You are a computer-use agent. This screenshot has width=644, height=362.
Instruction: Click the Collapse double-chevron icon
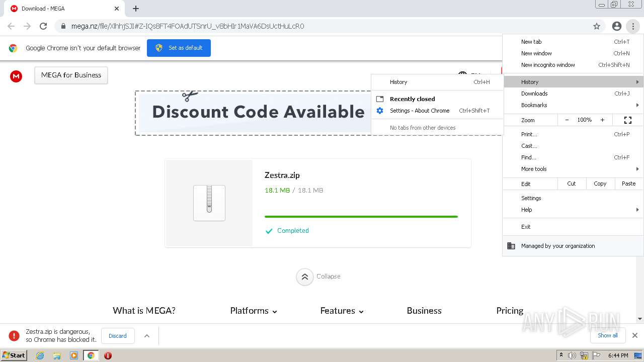[x=305, y=277]
